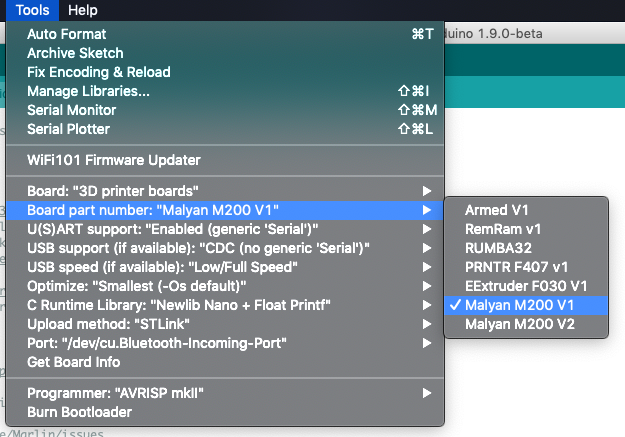The height and width of the screenshot is (437, 625).
Task: Expand C Runtime Library submenu
Action: tap(225, 305)
